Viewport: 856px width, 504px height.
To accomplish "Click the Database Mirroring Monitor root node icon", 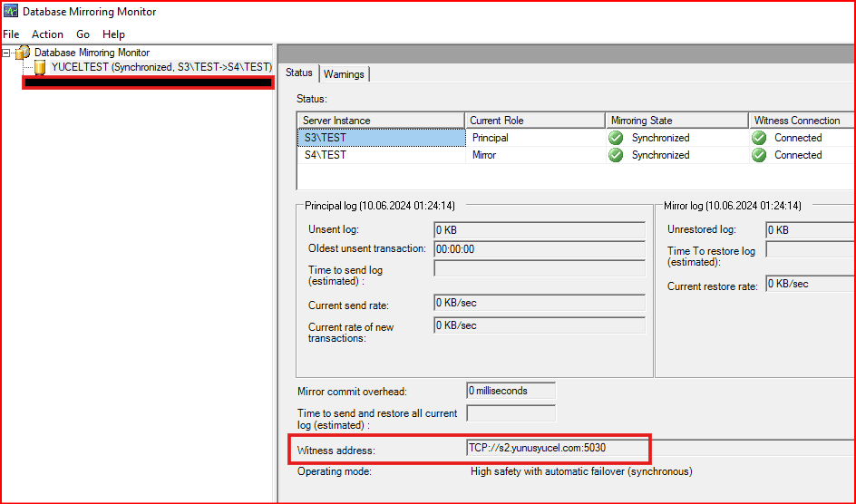I will [x=23, y=53].
